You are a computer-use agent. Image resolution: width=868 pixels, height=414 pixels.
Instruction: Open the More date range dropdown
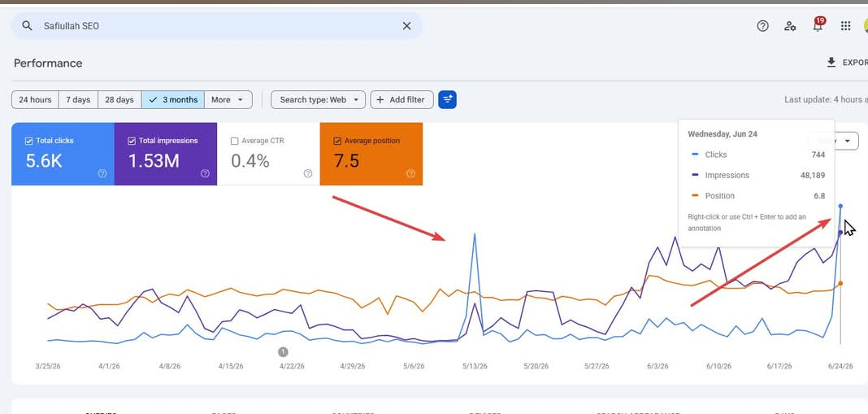click(x=228, y=100)
